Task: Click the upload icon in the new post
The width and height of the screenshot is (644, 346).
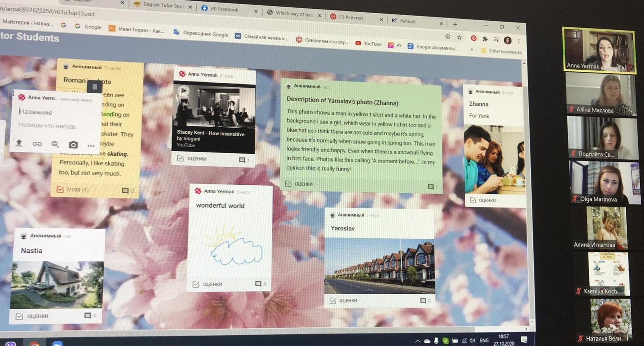Action: point(19,143)
